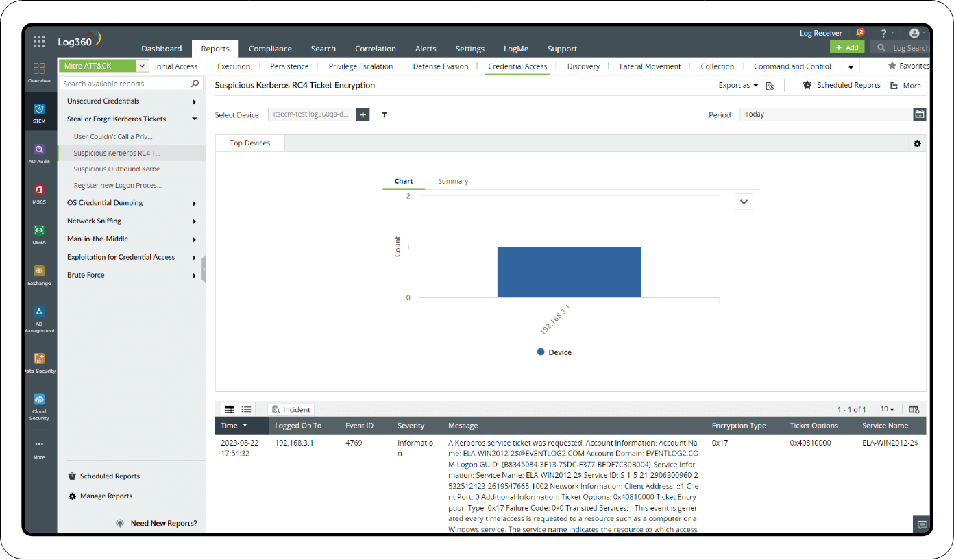Screen dimensions: 954x560
Task: Click the Period field showing Today
Action: point(827,114)
